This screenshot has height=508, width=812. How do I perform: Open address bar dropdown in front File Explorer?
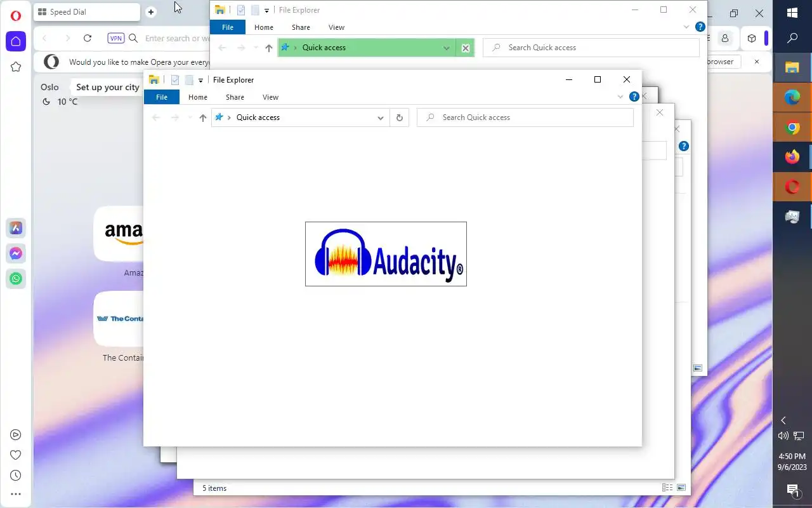click(381, 117)
